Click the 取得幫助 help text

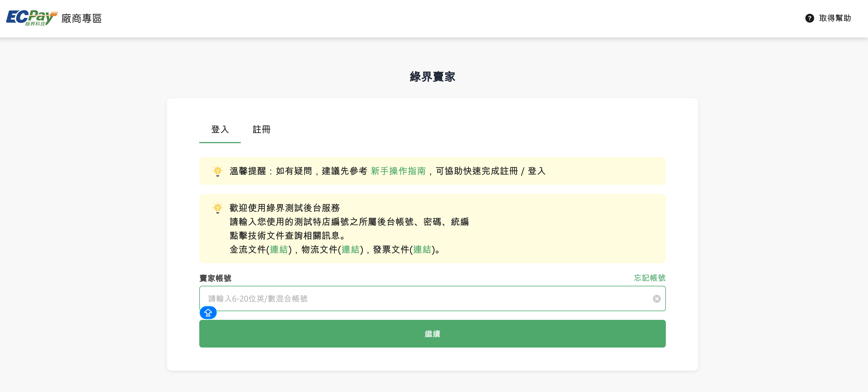(835, 18)
